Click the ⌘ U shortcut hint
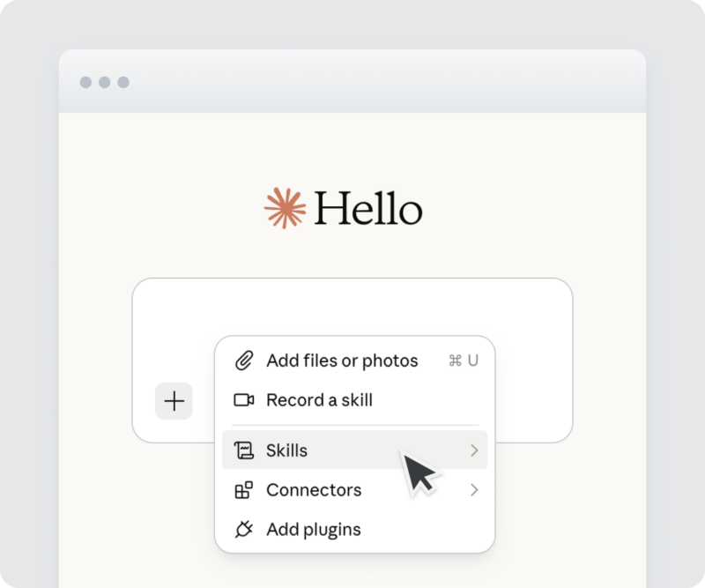705x588 pixels. pyautogui.click(x=464, y=361)
